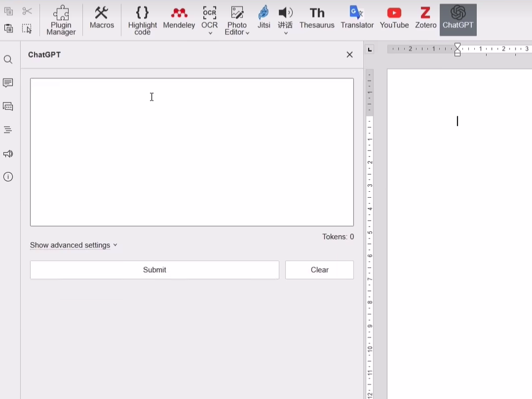This screenshot has height=399, width=532.
Task: Open the Macros plugin
Action: click(102, 18)
